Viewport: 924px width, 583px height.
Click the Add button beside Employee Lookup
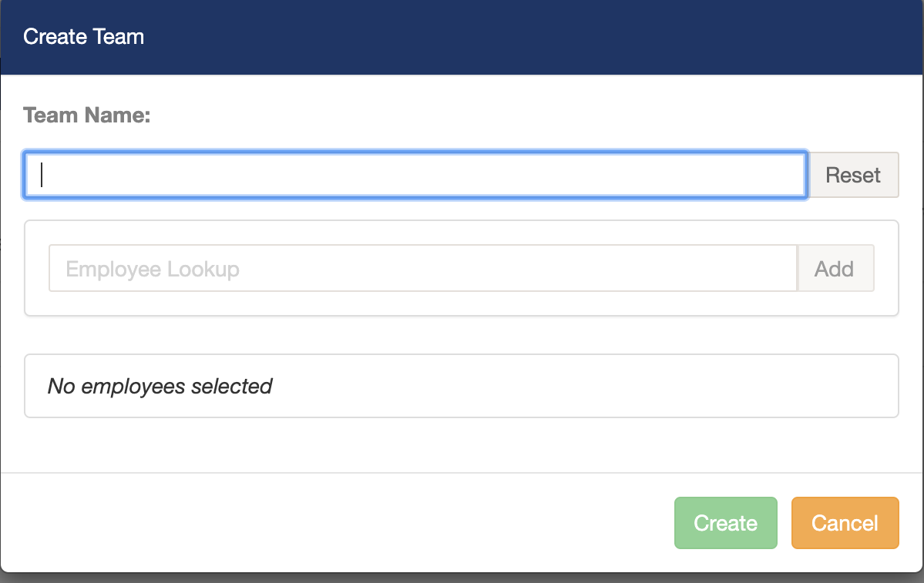835,269
